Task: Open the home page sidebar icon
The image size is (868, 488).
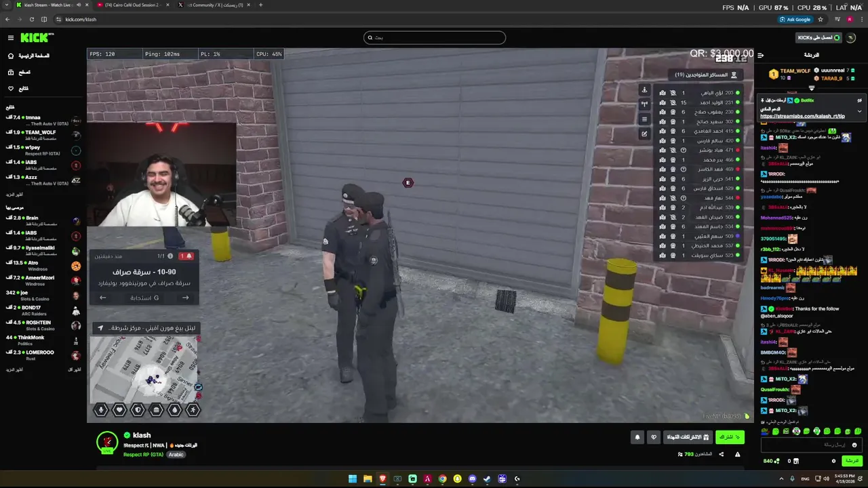Action: (x=11, y=56)
